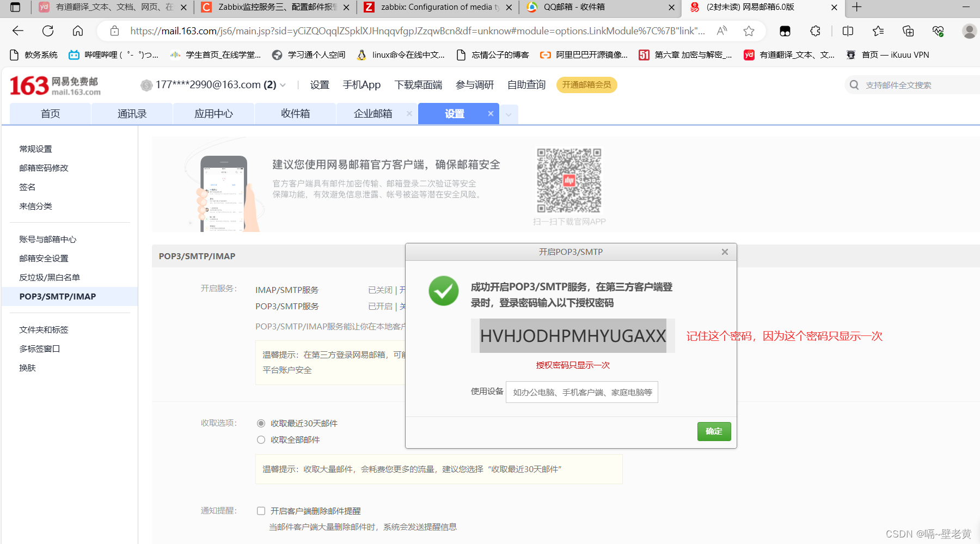Open a new browser tab
Image resolution: width=980 pixels, height=544 pixels.
click(x=857, y=7)
